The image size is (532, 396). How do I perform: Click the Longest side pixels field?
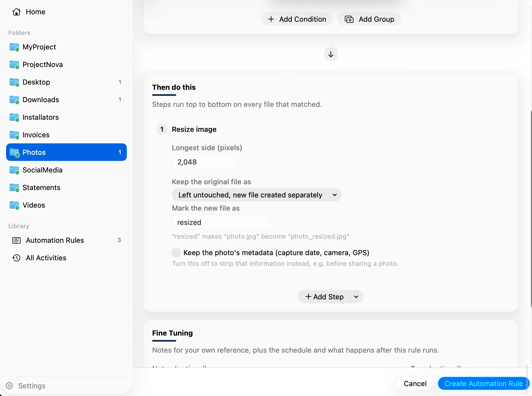tap(205, 162)
